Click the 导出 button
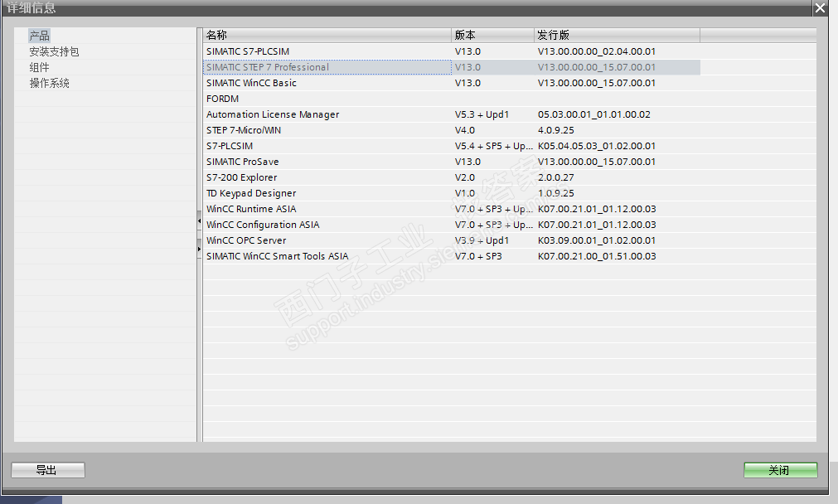 coord(48,470)
